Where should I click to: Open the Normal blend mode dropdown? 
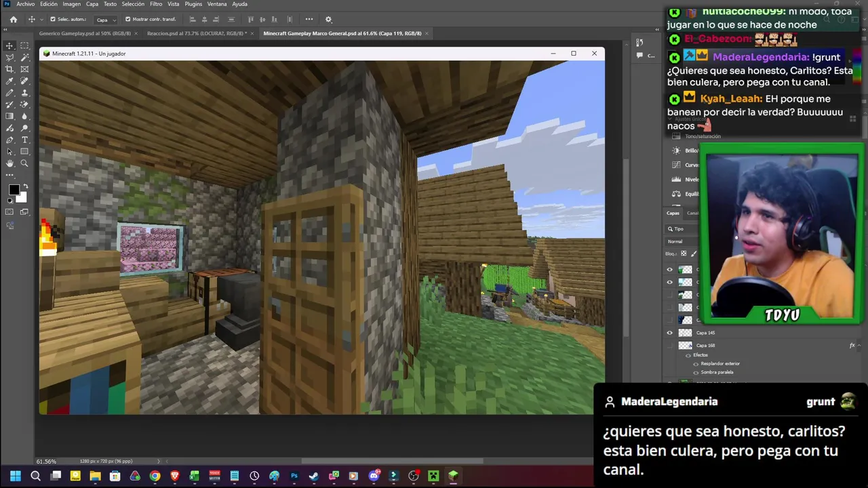[x=682, y=241]
